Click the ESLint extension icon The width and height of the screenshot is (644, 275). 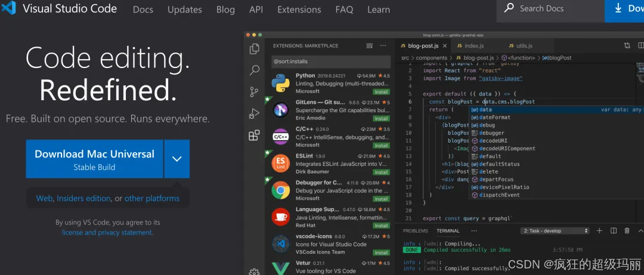click(x=280, y=163)
